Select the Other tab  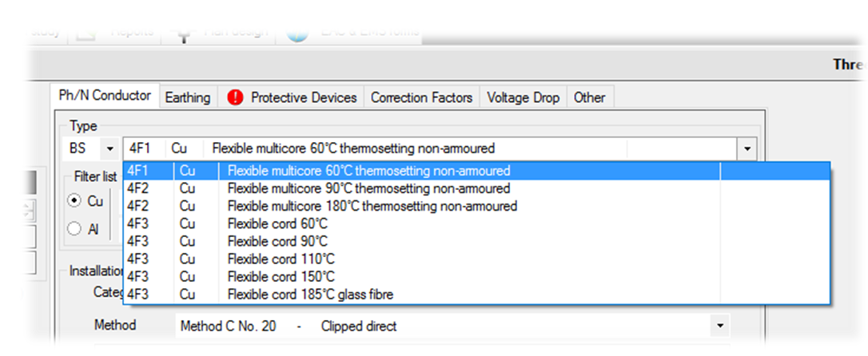(589, 98)
